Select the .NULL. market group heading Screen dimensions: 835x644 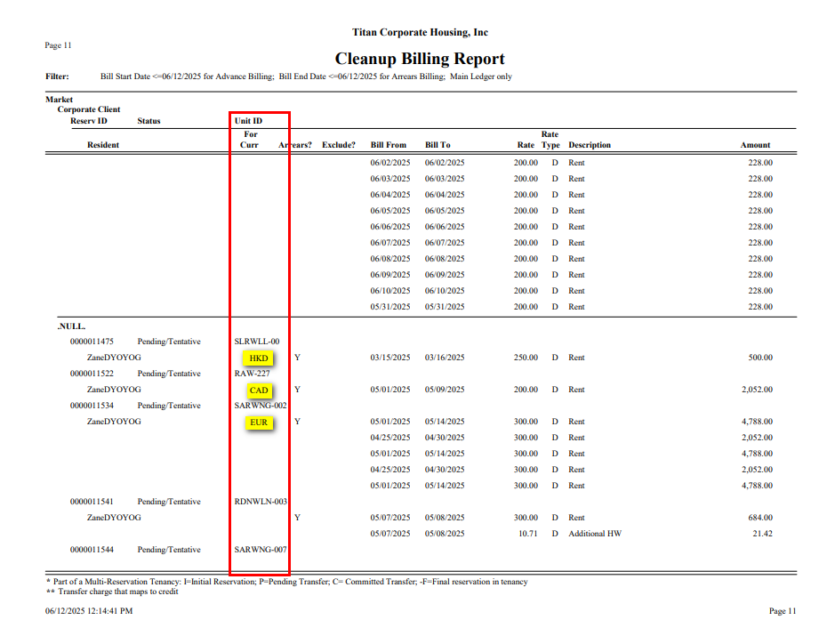(70, 326)
